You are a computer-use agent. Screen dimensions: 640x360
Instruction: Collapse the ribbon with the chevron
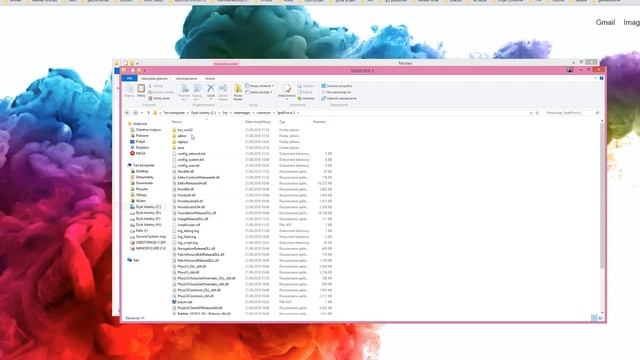(596, 78)
